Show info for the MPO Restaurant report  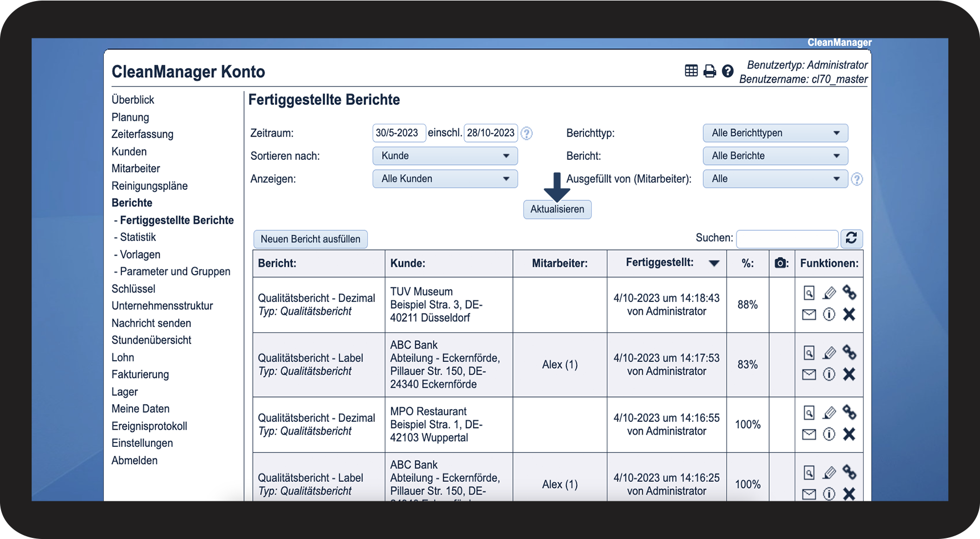pos(829,434)
